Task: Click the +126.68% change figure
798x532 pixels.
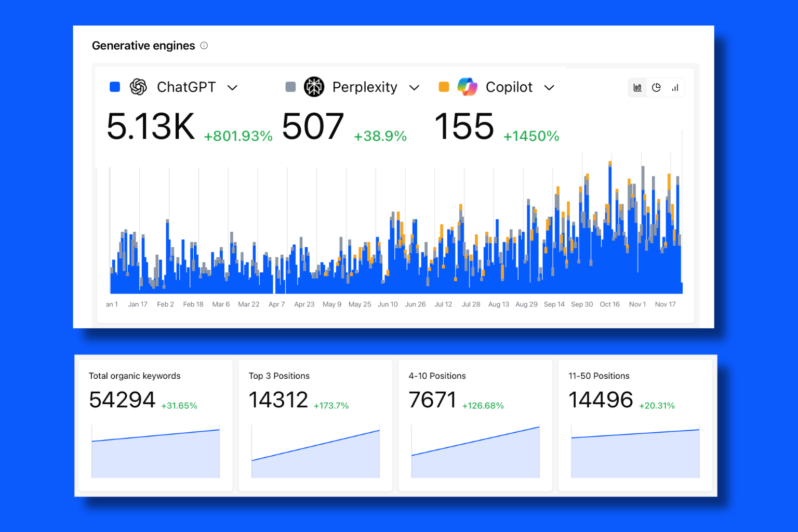Action: [483, 406]
